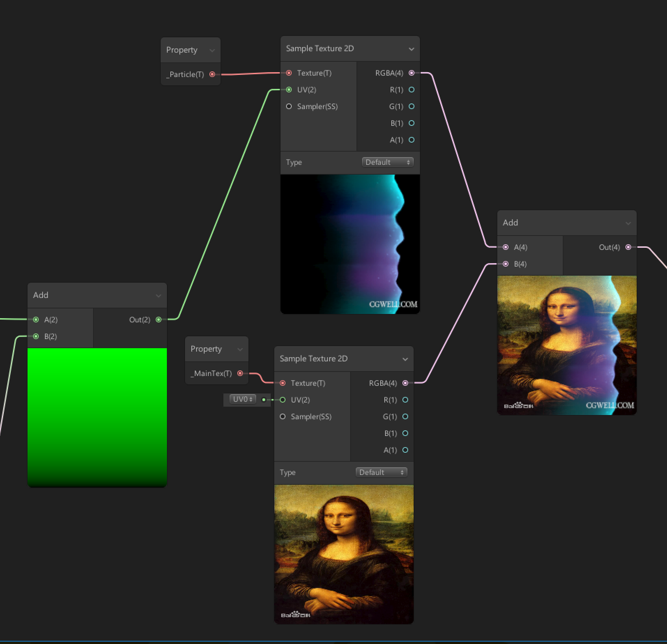
Task: Click the B(2) input port on the left Add node
Action: (36, 336)
